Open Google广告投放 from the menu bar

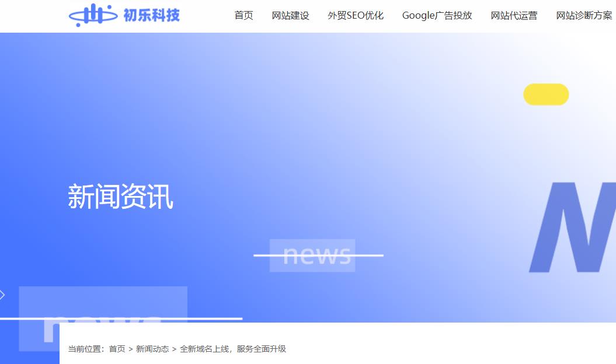coord(437,16)
